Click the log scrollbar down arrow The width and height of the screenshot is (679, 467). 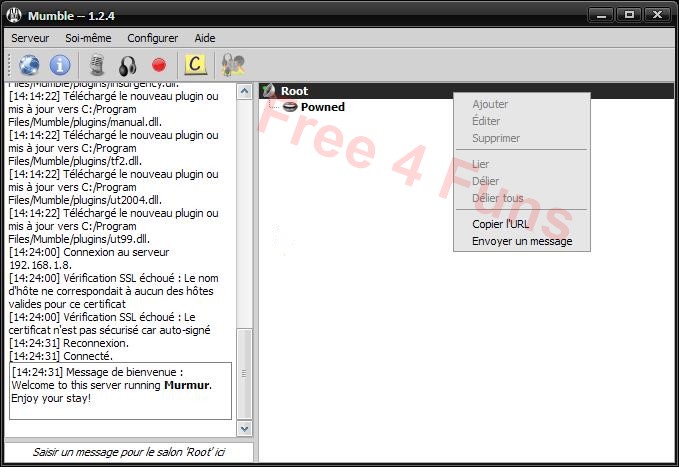(244, 429)
